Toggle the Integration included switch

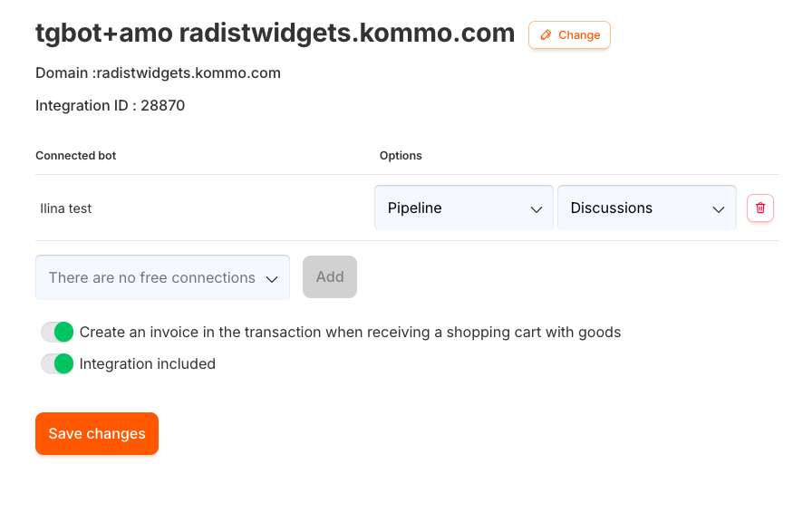coord(57,363)
